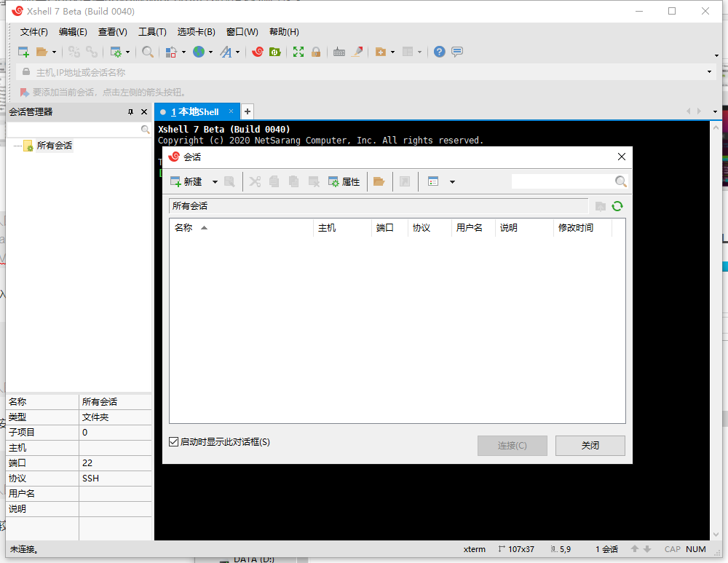
Task: Toggle full screen with green arrows icon
Action: coord(298,52)
